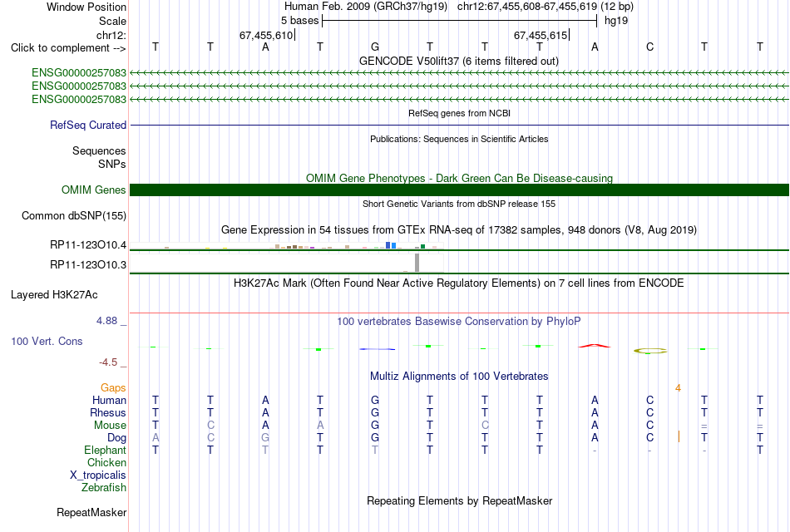Select the Human alignment row label
Viewport: 790px width, 532px height.
point(109,400)
